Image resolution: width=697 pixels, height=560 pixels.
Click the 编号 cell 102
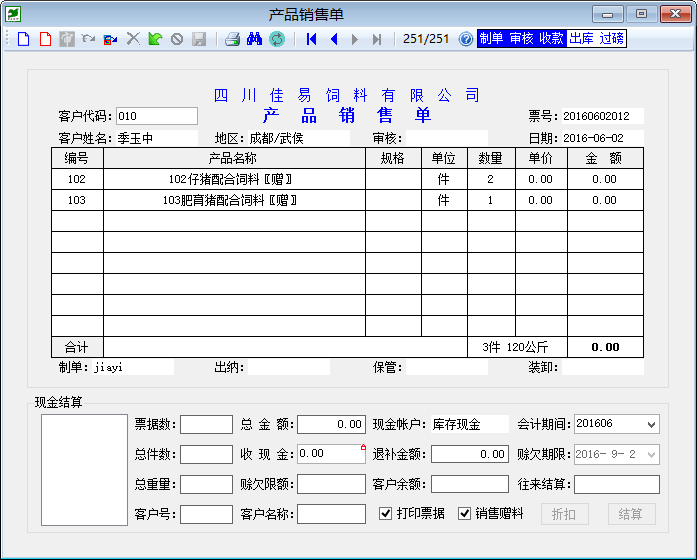[77, 179]
